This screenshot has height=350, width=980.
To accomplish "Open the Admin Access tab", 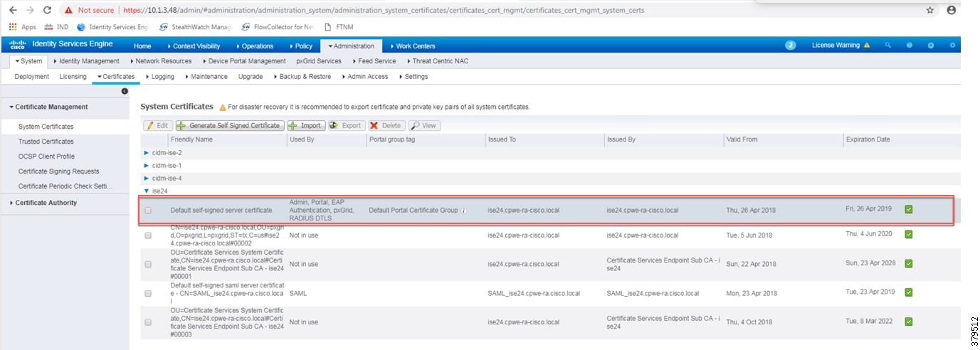I will 364,77.
